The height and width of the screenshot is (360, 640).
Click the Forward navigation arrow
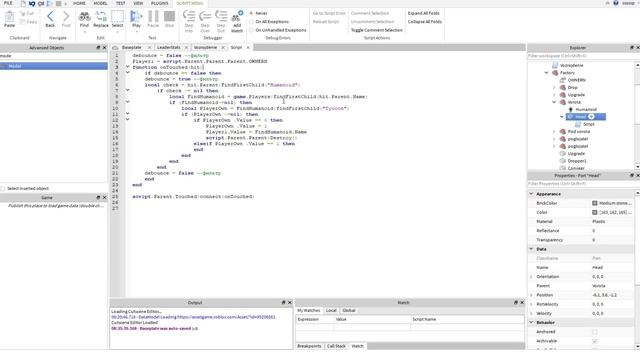click(x=66, y=17)
